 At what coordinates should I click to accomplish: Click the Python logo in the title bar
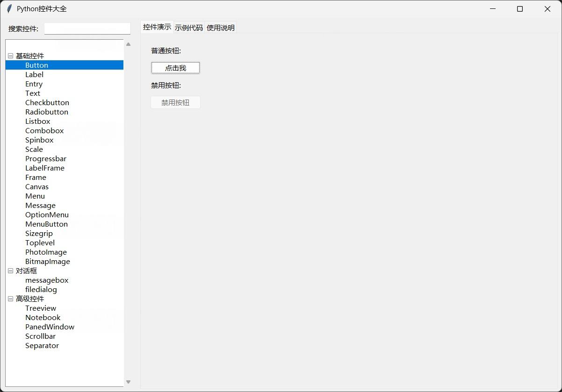coord(8,8)
